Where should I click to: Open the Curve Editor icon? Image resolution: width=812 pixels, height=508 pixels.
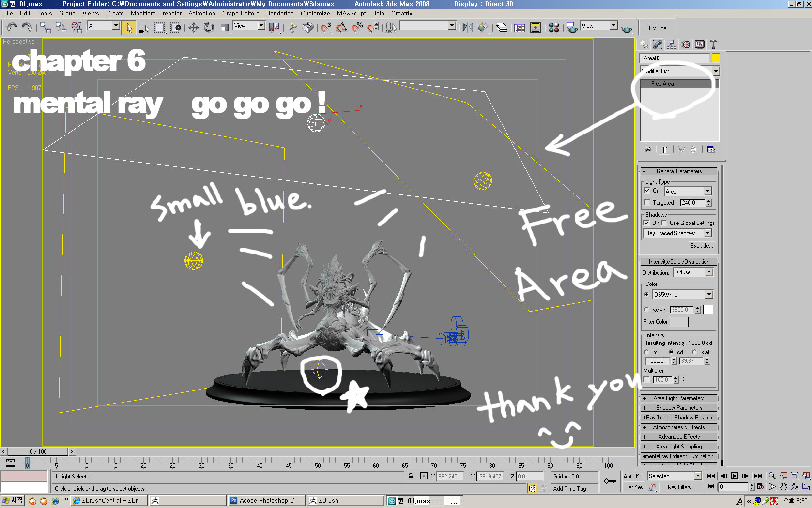click(x=520, y=28)
